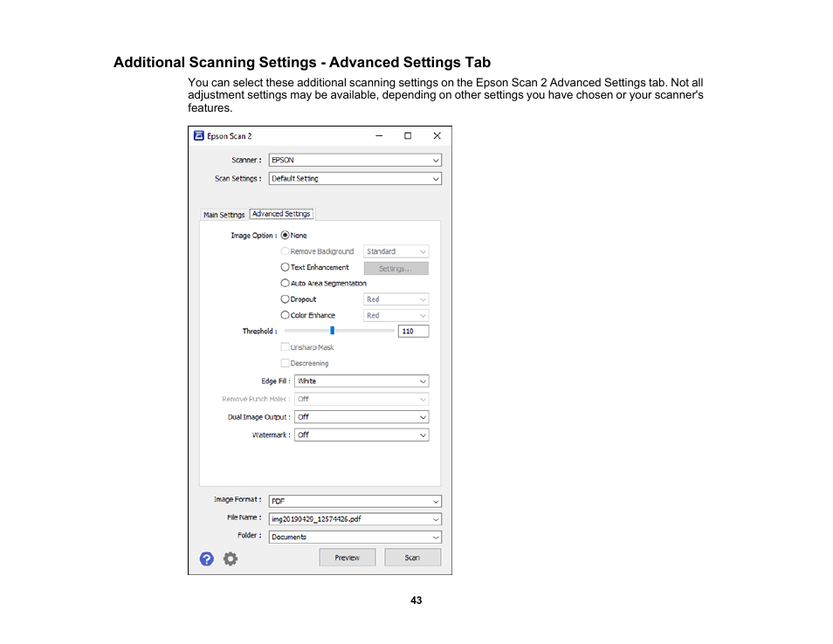Open the Epson Scan 2 help icon
This screenshot has height=644, width=833.
(207, 558)
